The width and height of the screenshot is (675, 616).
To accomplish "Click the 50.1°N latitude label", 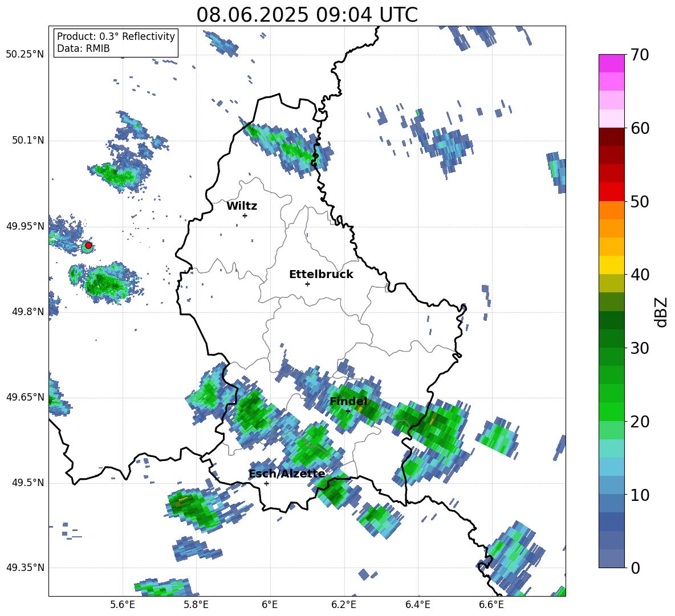I will [27, 141].
